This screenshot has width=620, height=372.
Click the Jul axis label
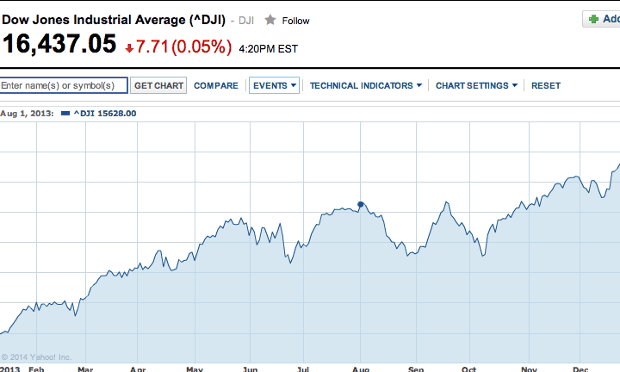coord(303,369)
